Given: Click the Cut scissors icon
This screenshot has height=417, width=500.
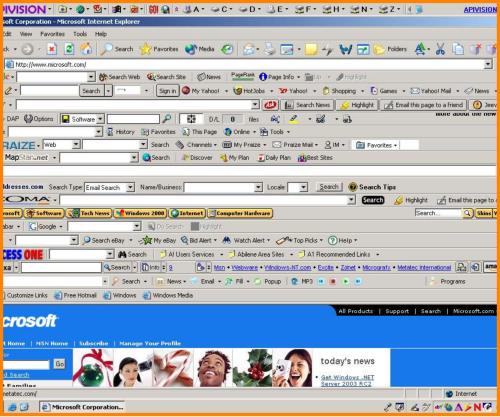Looking at the screenshot, I should point(440,49).
